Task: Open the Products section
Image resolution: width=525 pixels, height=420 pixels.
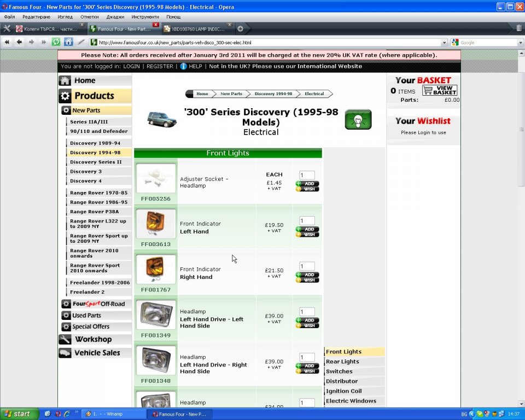Action: click(x=95, y=96)
